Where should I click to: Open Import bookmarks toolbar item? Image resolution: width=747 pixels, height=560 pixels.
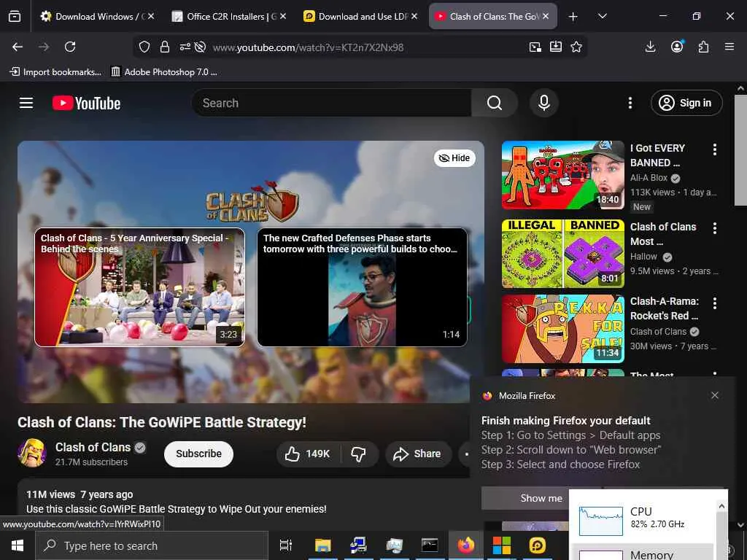pyautogui.click(x=55, y=72)
